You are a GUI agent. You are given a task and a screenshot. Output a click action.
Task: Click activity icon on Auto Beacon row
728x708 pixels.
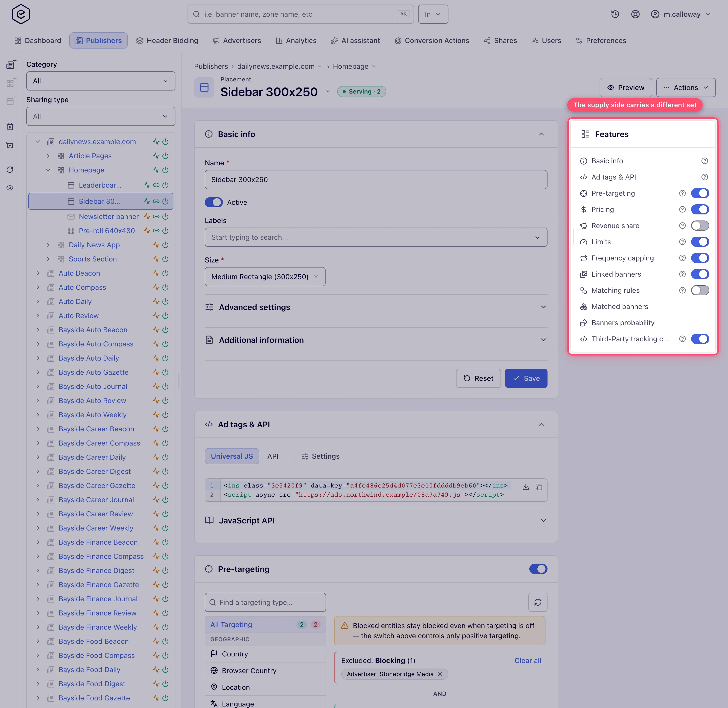tap(156, 273)
